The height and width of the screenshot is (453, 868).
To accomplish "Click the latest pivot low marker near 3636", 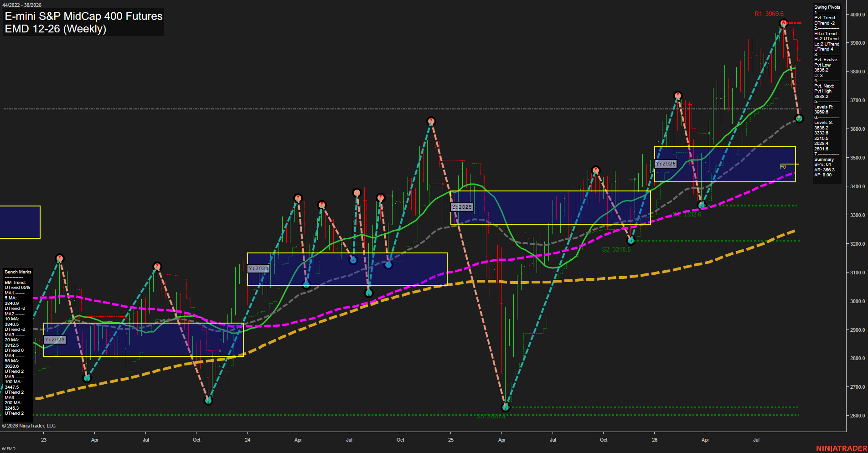I will pos(799,118).
